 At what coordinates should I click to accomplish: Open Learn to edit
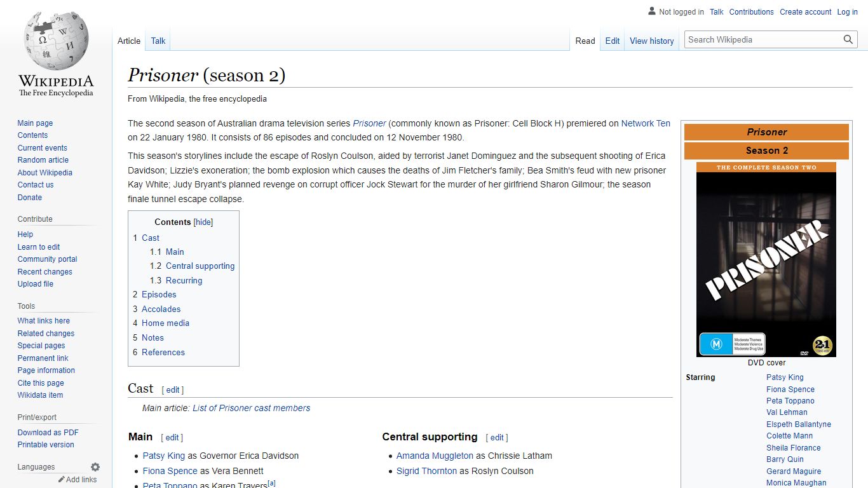pos(39,247)
